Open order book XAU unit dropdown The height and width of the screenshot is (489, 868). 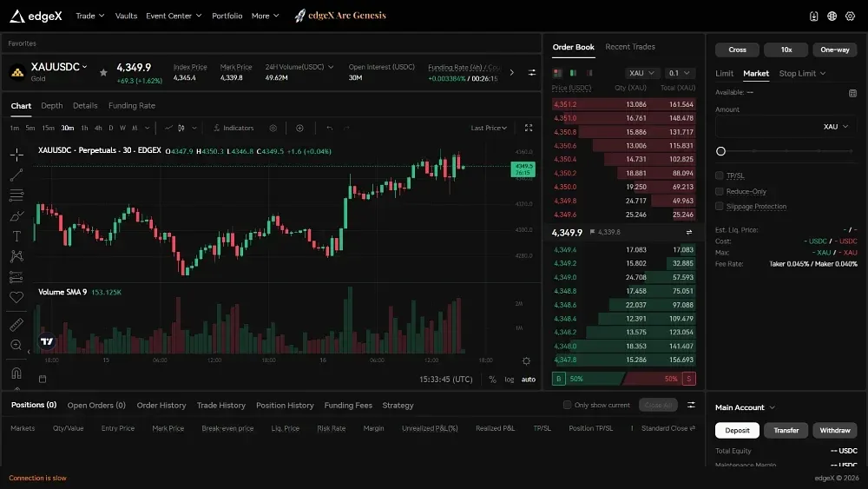641,73
